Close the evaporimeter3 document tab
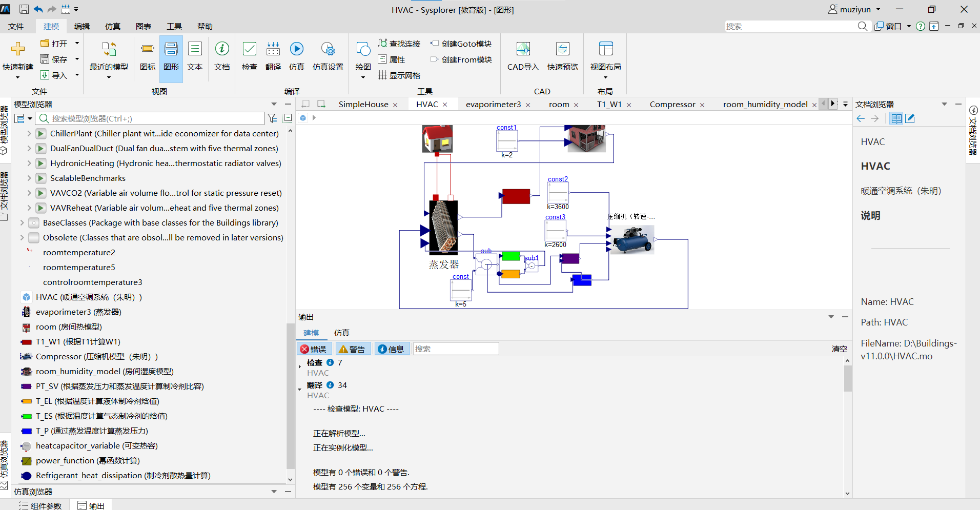Screen dimensions: 980x510 (528, 105)
